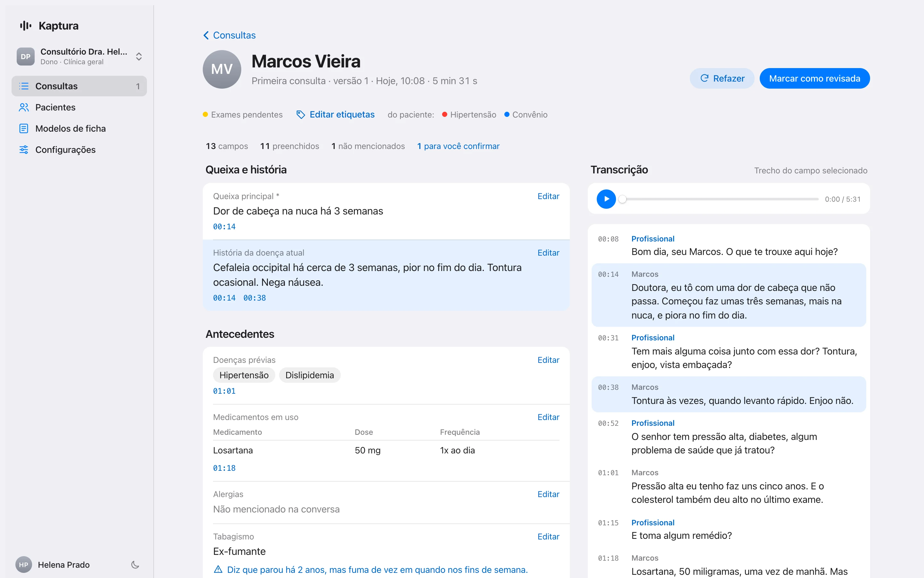Image resolution: width=924 pixels, height=578 pixels.
Task: Jump to 00:14 under Queixa principal
Action: coord(224,227)
